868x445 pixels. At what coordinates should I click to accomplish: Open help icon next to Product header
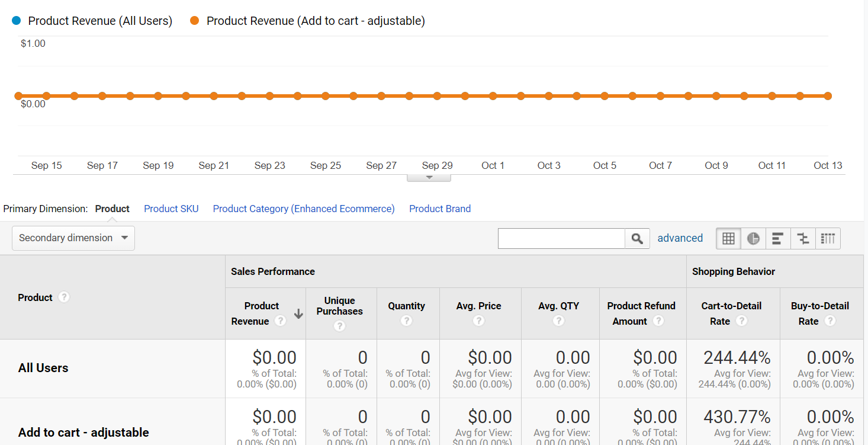click(x=64, y=297)
